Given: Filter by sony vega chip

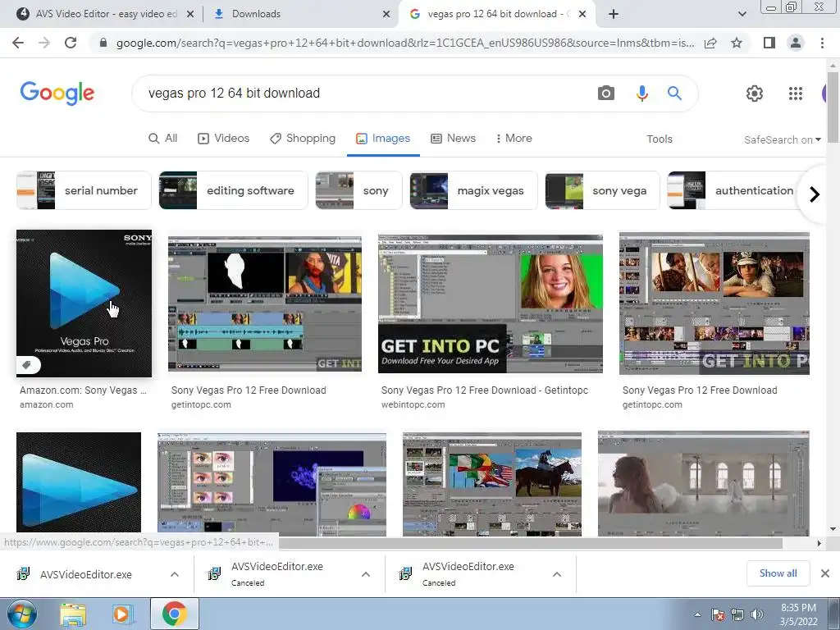Looking at the screenshot, I should 602,190.
